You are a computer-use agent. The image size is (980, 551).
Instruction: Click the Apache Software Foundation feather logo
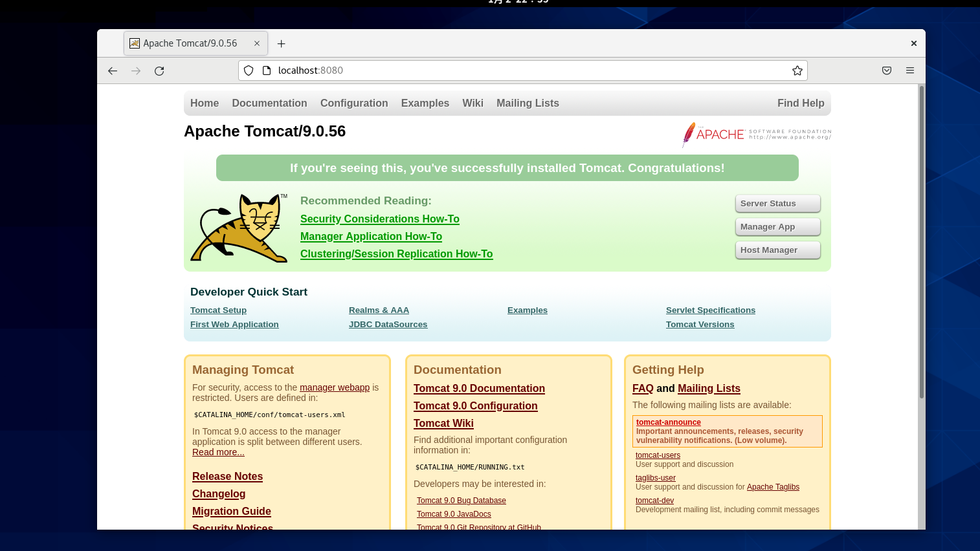[756, 135]
